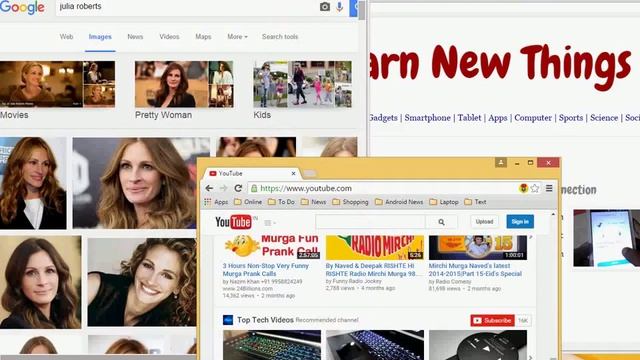Image resolution: width=640 pixels, height=360 pixels.
Task: Click the Top Tech Videos channel icon
Action: (228, 320)
